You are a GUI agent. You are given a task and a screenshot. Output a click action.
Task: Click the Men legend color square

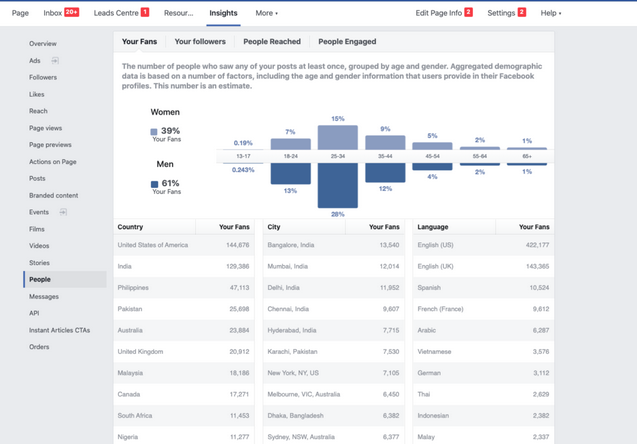click(154, 184)
